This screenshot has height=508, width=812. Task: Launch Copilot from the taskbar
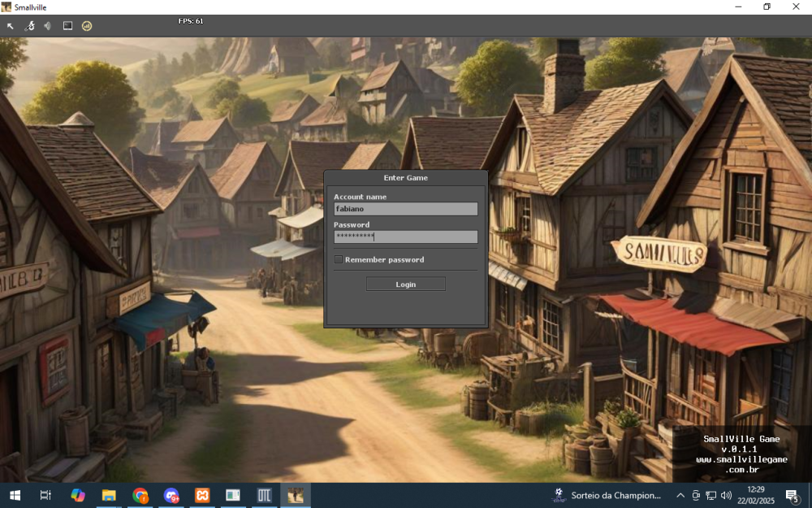coord(78,495)
